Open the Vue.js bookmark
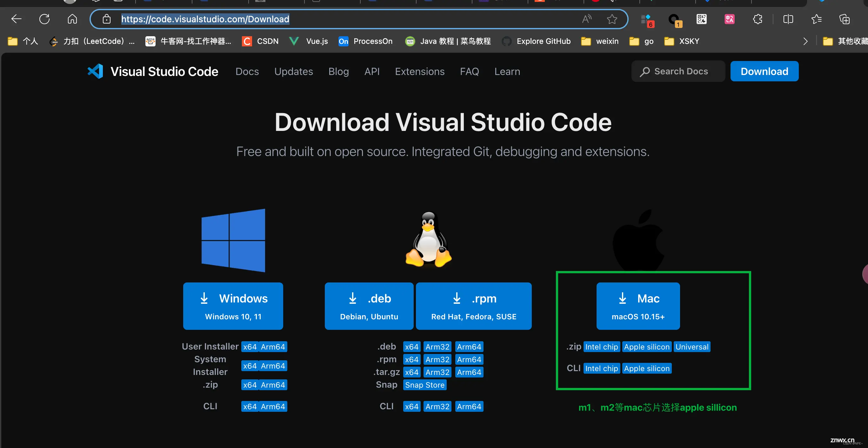Viewport: 868px width, 448px height. 309,41
